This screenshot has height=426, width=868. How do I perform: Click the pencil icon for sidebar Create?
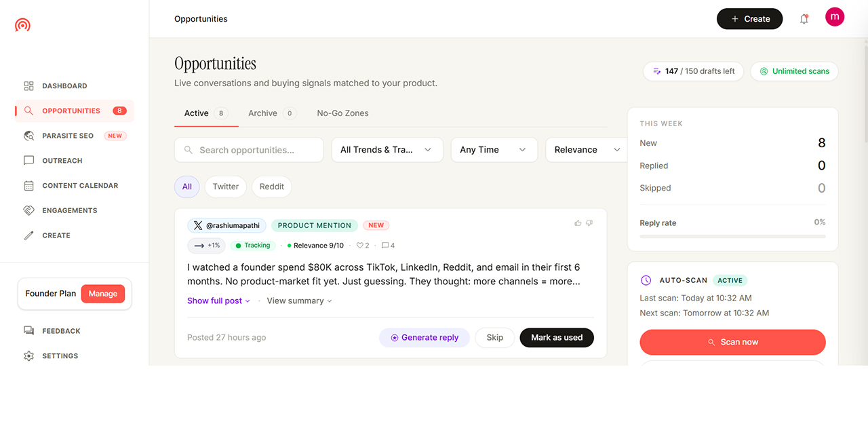[x=28, y=235]
